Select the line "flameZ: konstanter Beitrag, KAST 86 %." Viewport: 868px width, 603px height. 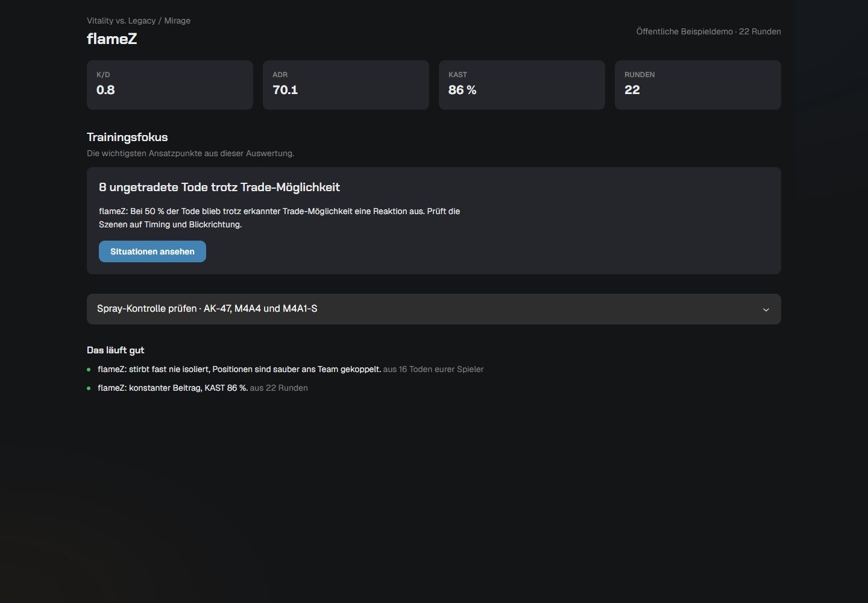(x=173, y=388)
